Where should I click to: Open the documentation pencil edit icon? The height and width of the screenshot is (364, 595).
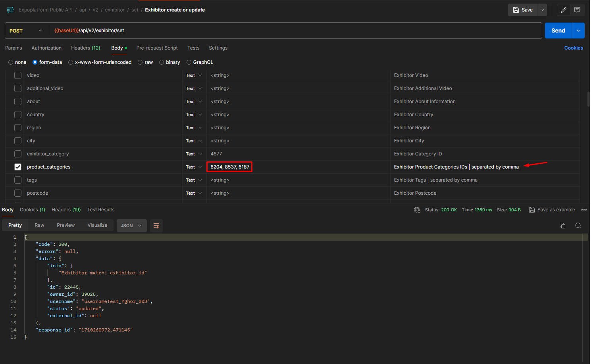564,10
